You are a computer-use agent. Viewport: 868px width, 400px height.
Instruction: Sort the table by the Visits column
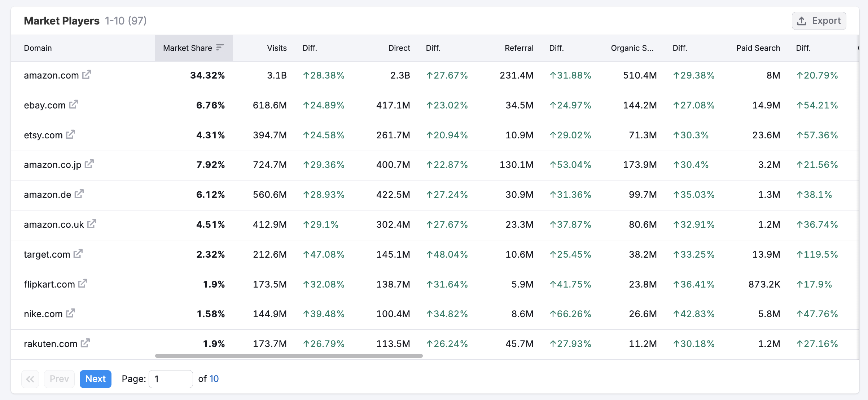(276, 48)
